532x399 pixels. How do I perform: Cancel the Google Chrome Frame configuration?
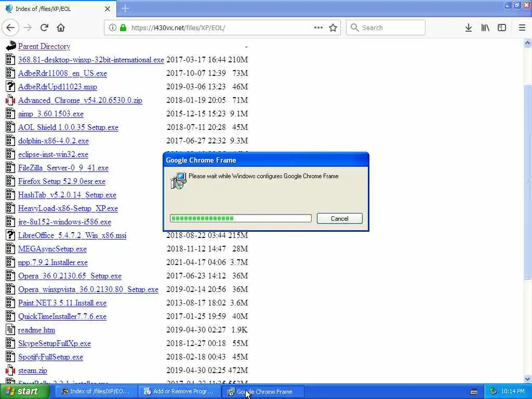click(339, 219)
